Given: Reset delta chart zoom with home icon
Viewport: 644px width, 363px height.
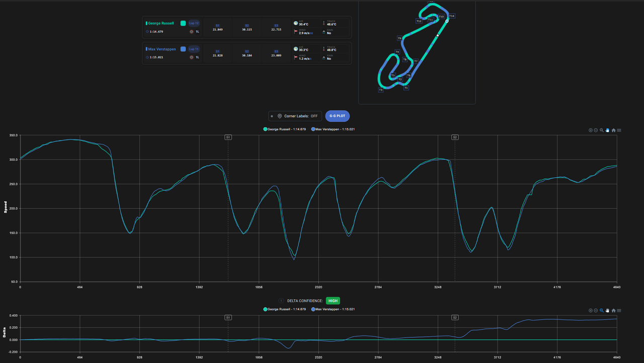Looking at the screenshot, I should click(x=613, y=311).
